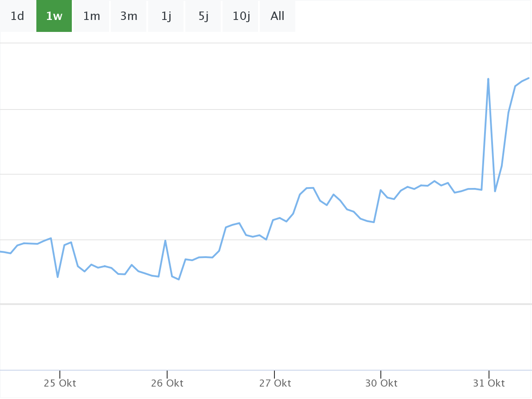
Task: Show the 3m time range
Action: 129,16
